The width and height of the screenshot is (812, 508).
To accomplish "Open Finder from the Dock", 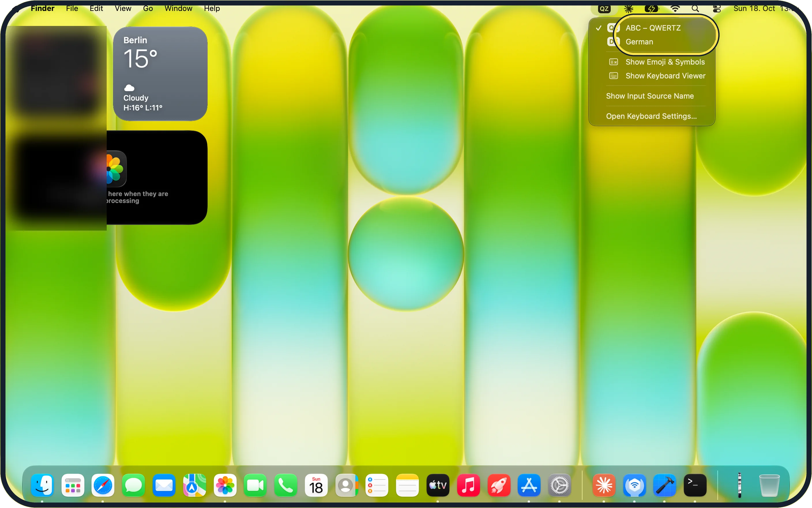I will tap(42, 485).
